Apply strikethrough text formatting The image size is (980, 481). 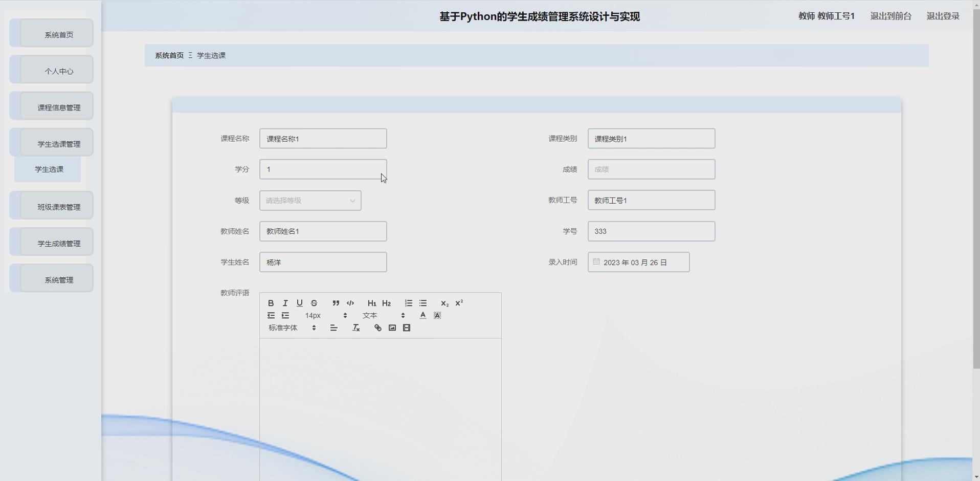point(314,303)
